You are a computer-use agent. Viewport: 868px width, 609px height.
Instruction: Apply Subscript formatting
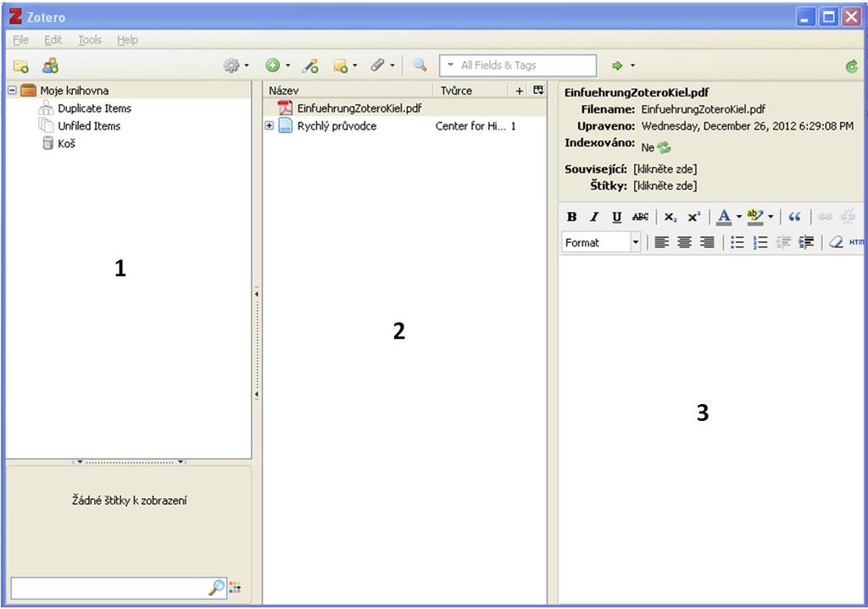click(x=670, y=217)
